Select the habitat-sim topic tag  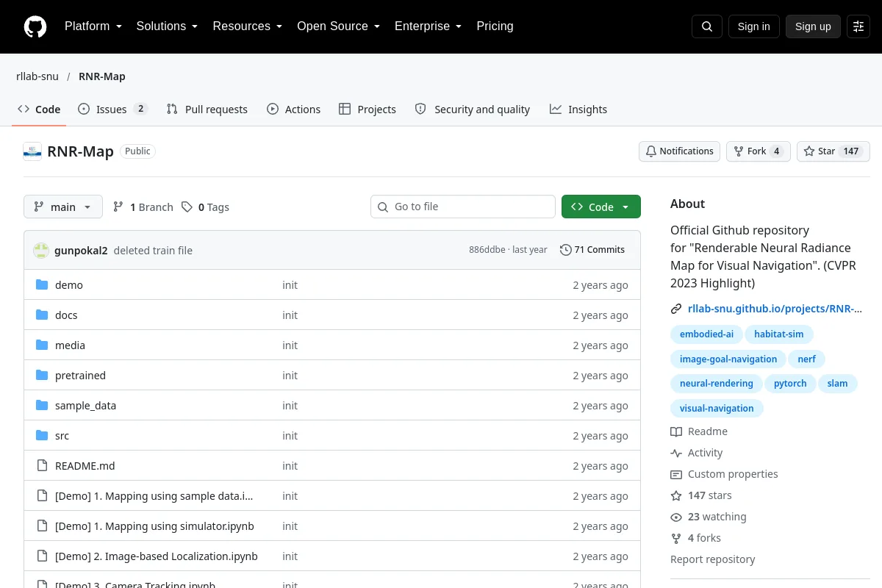779,334
